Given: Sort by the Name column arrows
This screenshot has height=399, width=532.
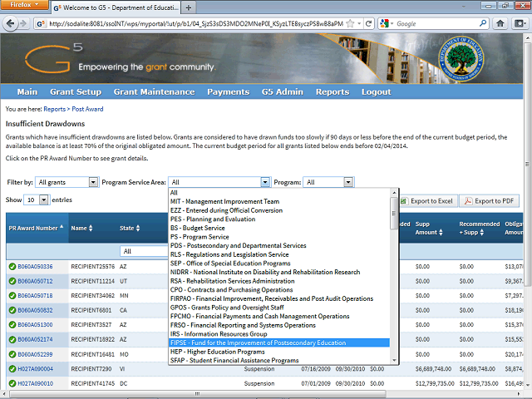Looking at the screenshot, I should [x=90, y=228].
